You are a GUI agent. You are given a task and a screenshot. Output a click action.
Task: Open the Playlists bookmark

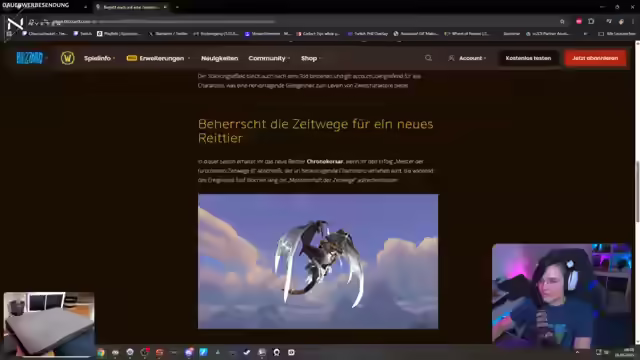(119, 33)
